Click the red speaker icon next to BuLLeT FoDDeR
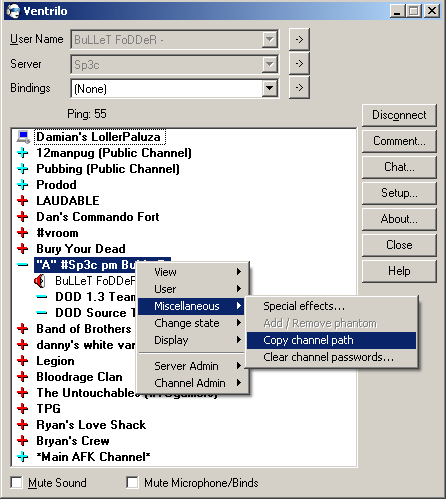The width and height of the screenshot is (446, 499). (40, 281)
